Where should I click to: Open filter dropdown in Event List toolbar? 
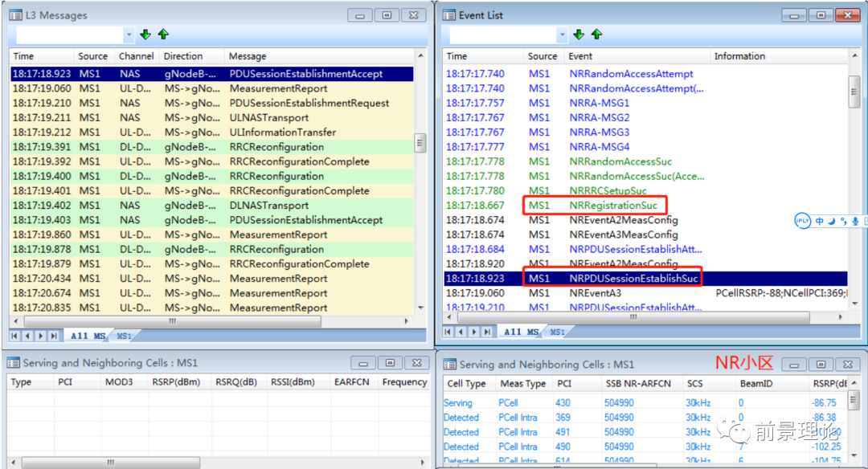click(x=562, y=35)
